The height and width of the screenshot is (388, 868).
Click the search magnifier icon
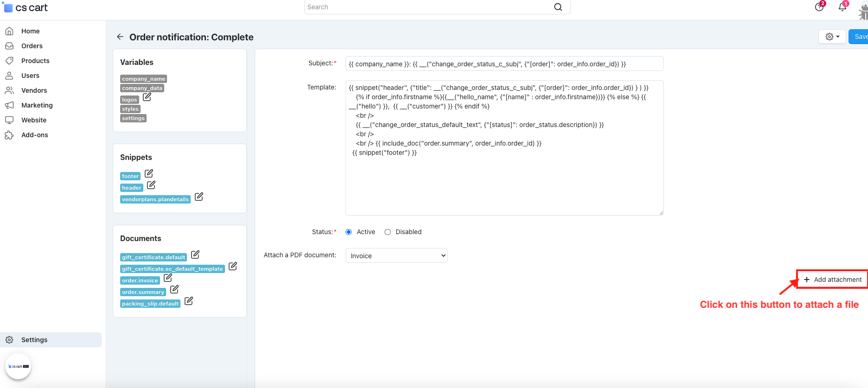pyautogui.click(x=558, y=7)
